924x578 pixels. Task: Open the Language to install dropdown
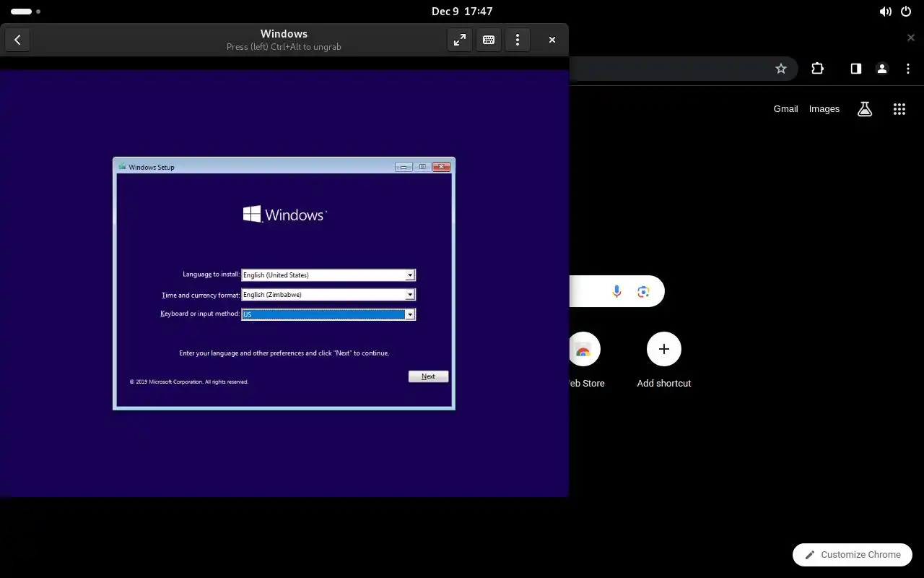pyautogui.click(x=328, y=275)
